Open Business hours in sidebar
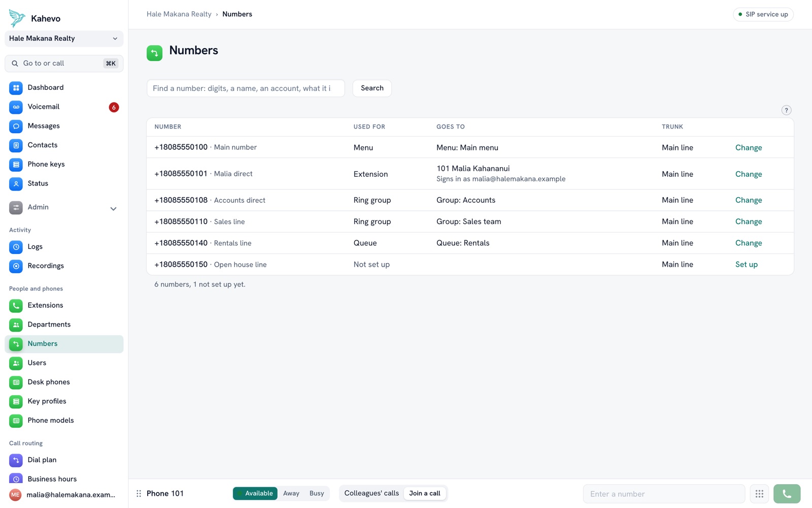 (64, 479)
